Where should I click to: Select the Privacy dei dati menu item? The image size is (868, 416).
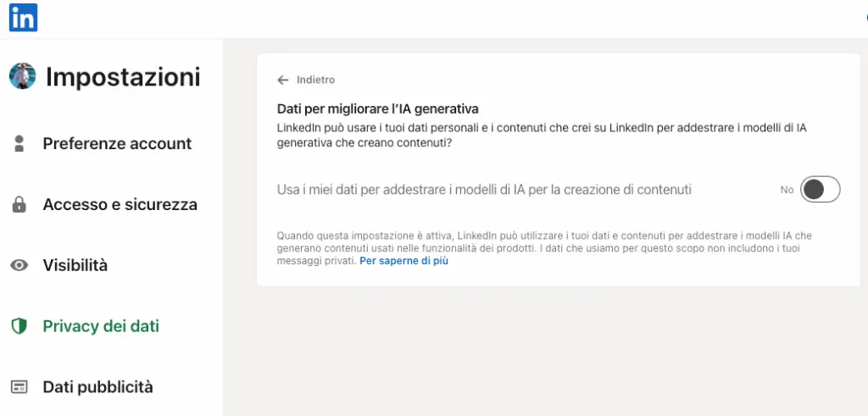coord(101,326)
